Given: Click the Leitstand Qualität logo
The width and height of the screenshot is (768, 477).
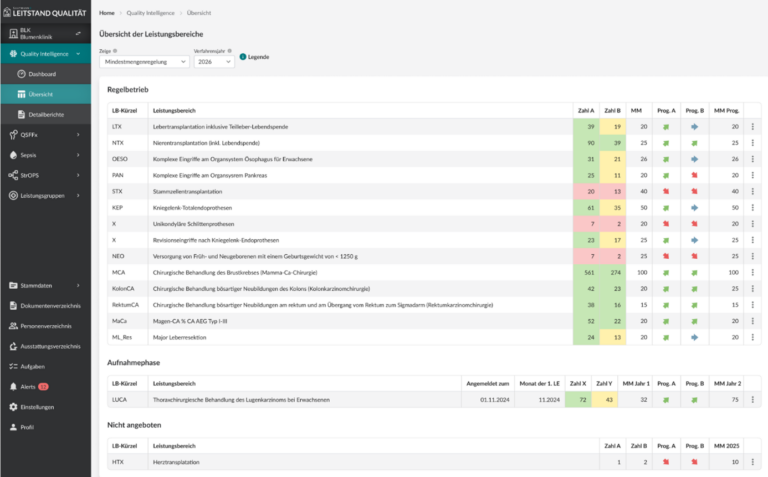Looking at the screenshot, I should (x=45, y=12).
